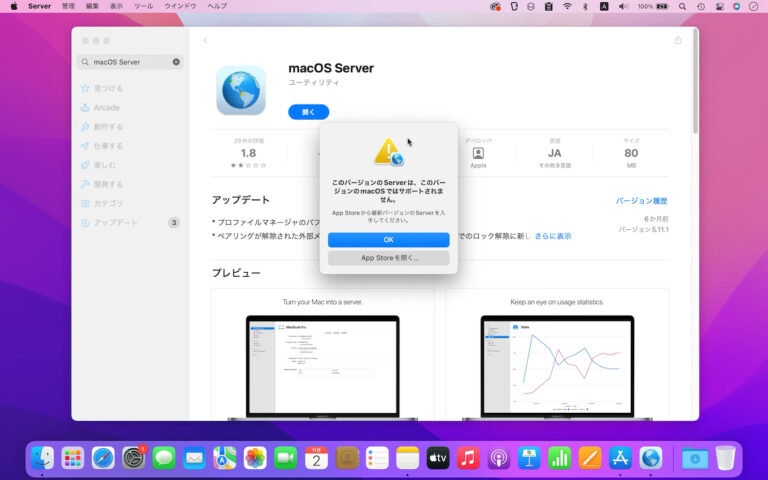768x480 pixels.
Task: Open Calendar from the Dock
Action: pyautogui.click(x=316, y=458)
